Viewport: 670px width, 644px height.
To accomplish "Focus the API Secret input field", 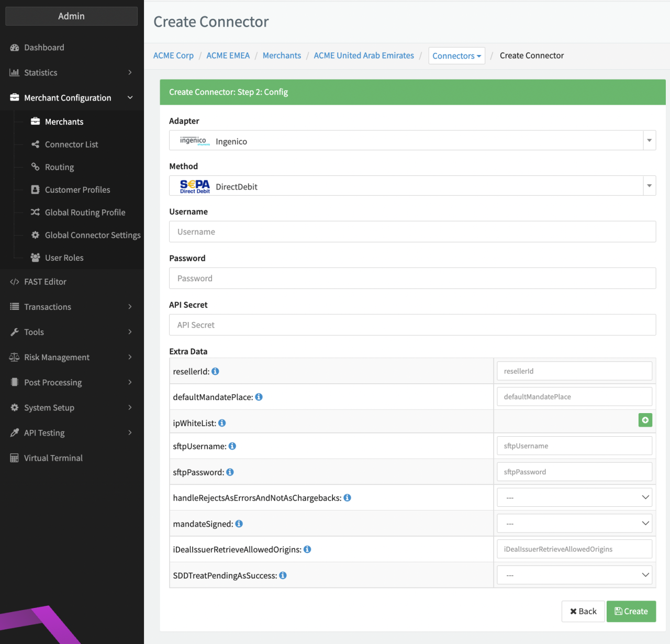I will [412, 325].
